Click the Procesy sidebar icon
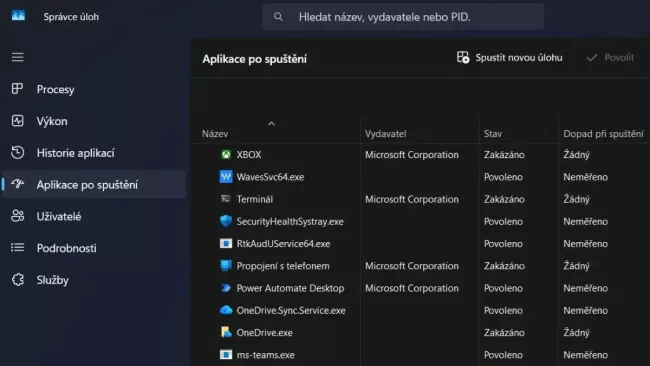The width and height of the screenshot is (650, 366). [17, 89]
